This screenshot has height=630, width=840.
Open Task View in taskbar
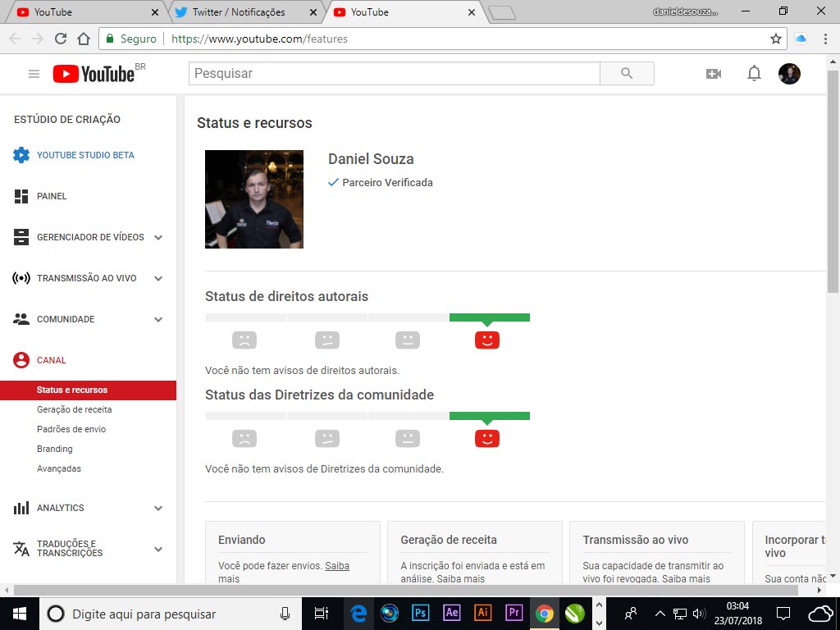322,614
